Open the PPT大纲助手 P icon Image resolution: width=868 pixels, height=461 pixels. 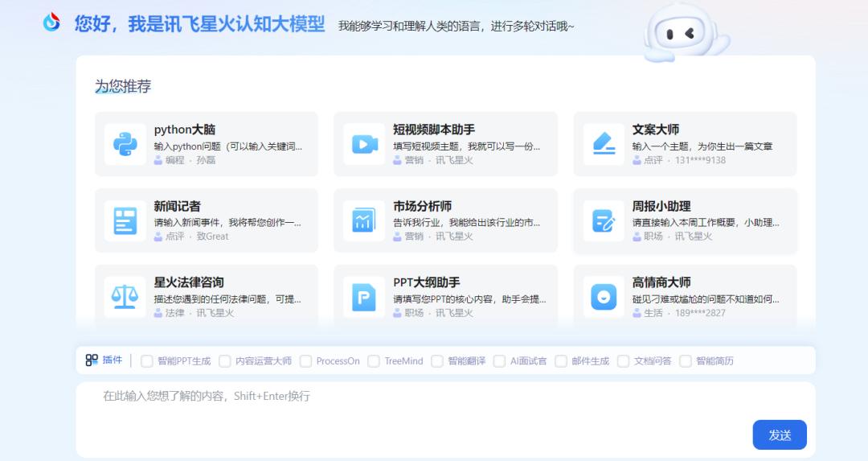click(364, 297)
